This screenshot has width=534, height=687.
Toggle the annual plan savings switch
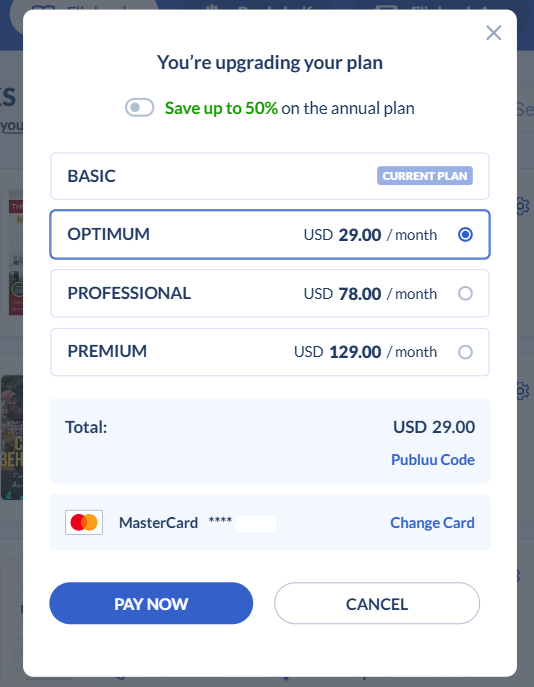(139, 107)
